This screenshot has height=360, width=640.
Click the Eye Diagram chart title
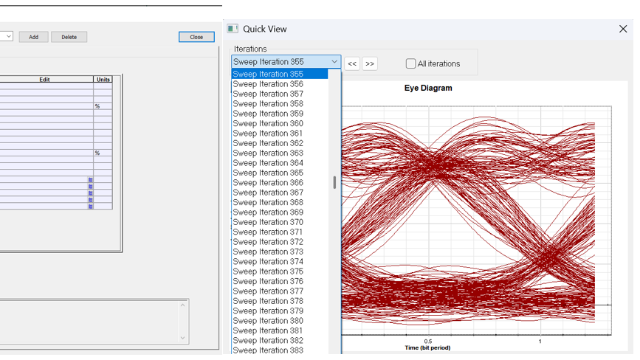[x=428, y=88]
